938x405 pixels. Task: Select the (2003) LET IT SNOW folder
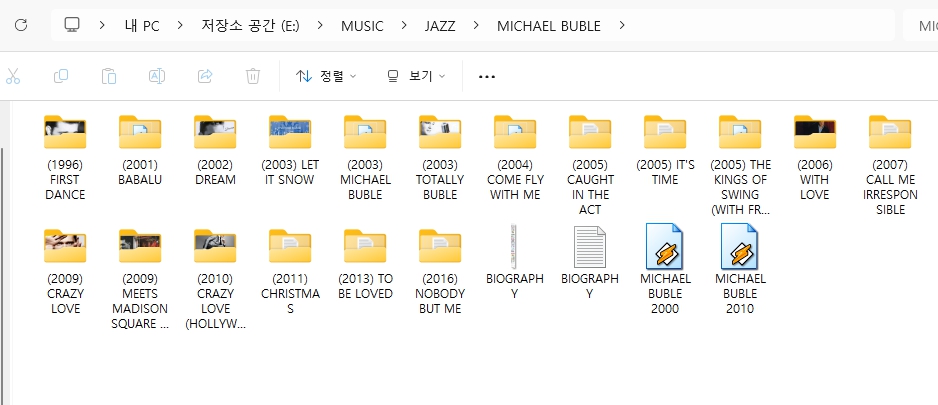290,151
